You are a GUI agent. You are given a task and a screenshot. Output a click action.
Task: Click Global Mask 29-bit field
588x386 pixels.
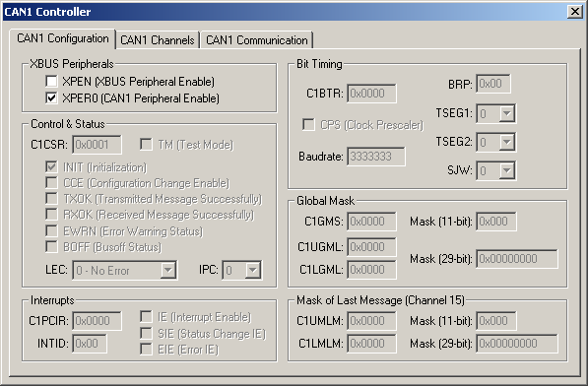point(517,259)
